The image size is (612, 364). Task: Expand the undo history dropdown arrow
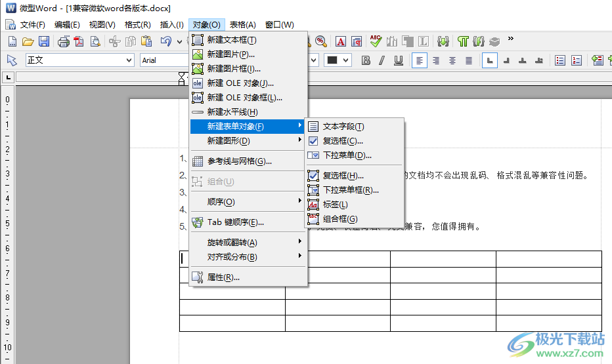click(179, 41)
